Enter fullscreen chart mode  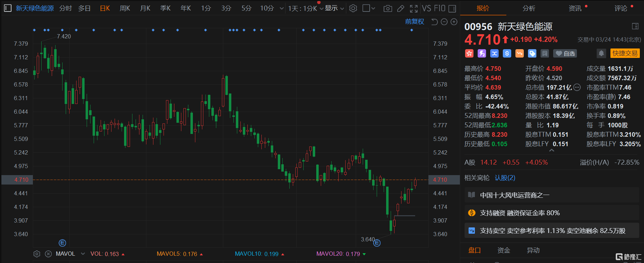coord(414,8)
